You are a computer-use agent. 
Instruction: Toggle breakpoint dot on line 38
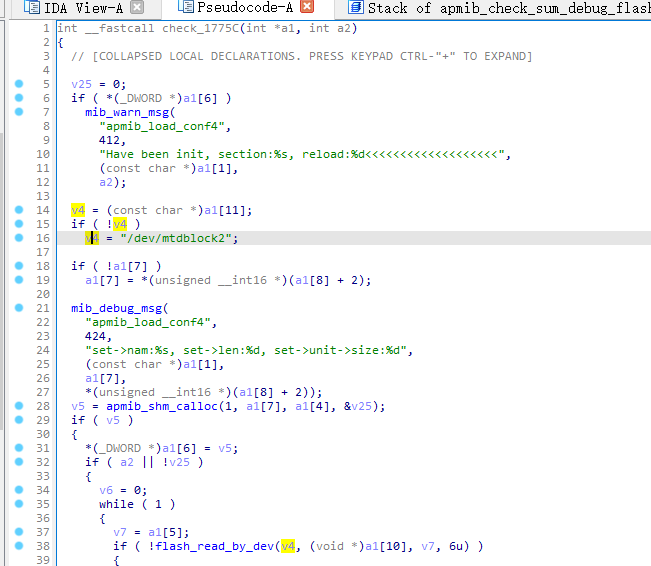pos(19,546)
